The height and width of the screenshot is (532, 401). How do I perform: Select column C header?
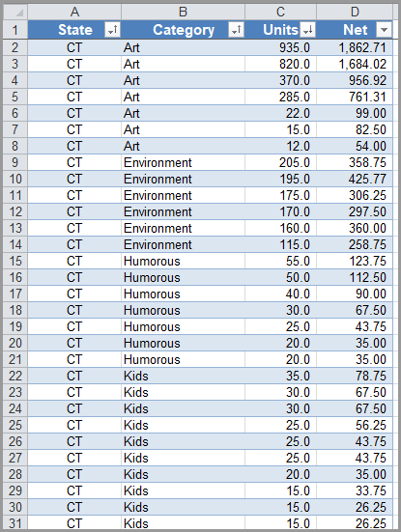coord(280,13)
